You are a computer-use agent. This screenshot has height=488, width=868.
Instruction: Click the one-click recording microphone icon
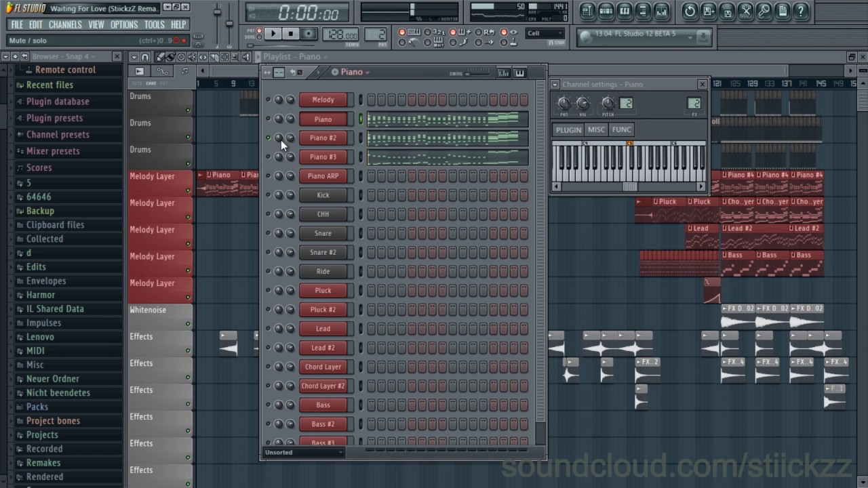click(x=764, y=12)
